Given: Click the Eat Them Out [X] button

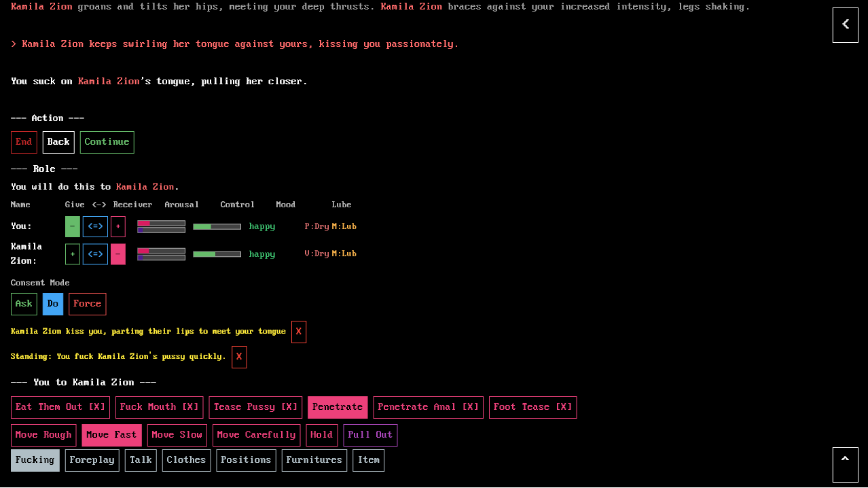Looking at the screenshot, I should tap(60, 407).
